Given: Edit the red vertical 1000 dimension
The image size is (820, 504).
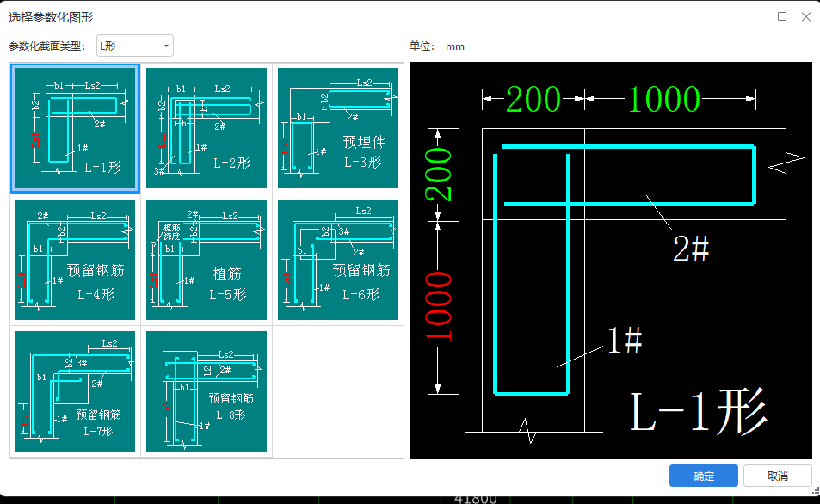Looking at the screenshot, I should (438, 306).
